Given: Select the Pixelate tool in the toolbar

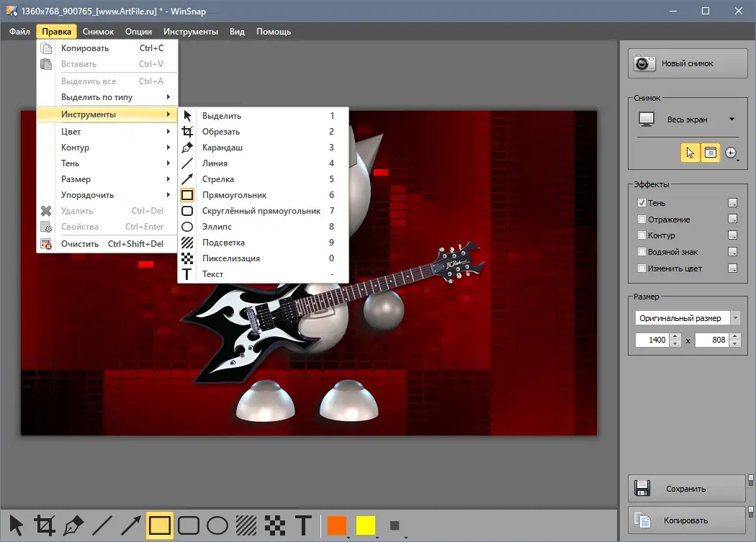Looking at the screenshot, I should pos(275,525).
